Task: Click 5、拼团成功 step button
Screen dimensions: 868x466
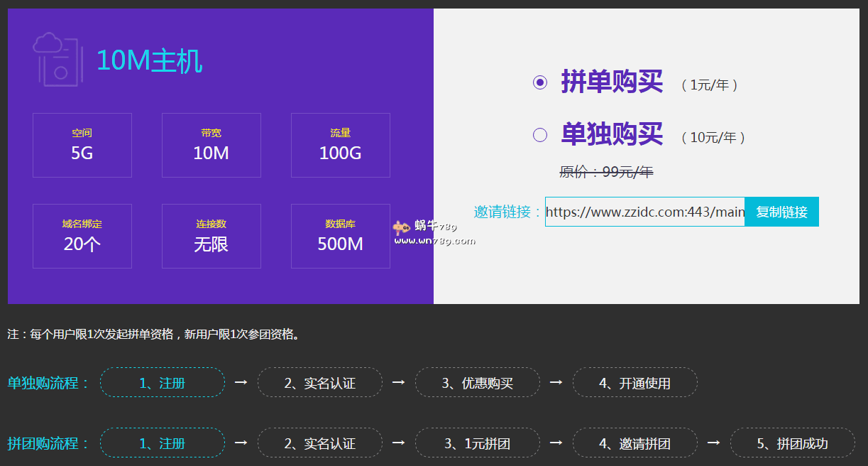Action: [x=793, y=443]
